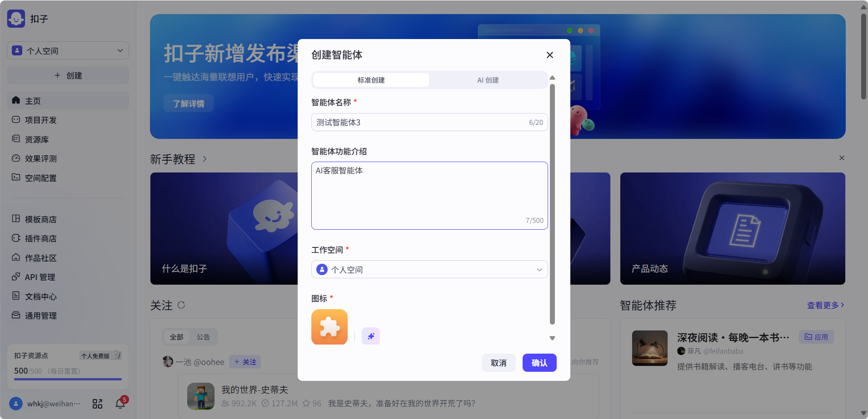Viewport: 868px width, 419px height.
Task: Expand the 工作空间 dropdown in the dialog
Action: click(429, 270)
